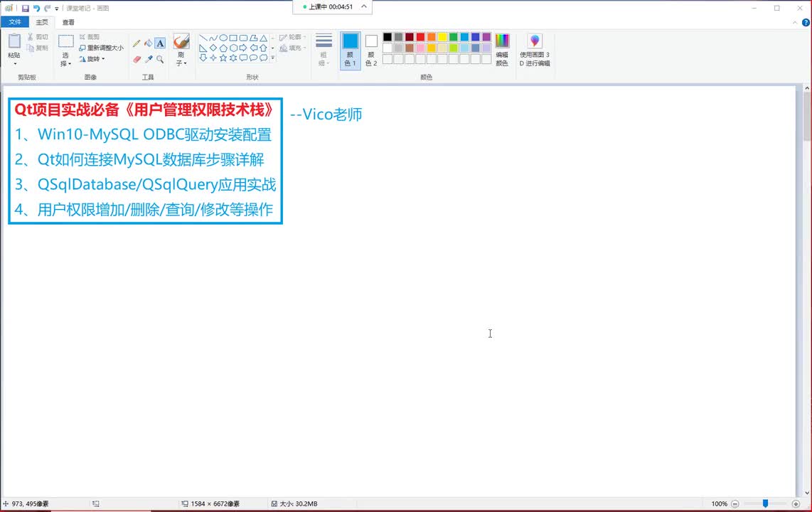
Task: Select the Pencil tool
Action: tap(137, 43)
